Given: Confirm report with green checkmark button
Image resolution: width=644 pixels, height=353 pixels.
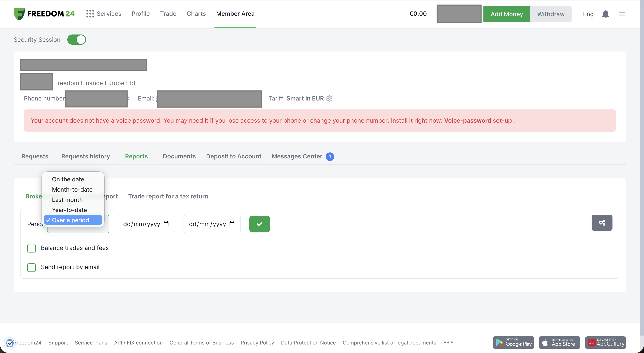Looking at the screenshot, I should 259,224.
